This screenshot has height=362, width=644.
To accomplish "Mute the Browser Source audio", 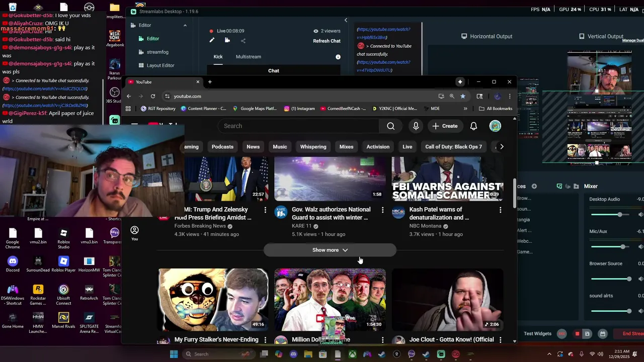I will [640, 279].
